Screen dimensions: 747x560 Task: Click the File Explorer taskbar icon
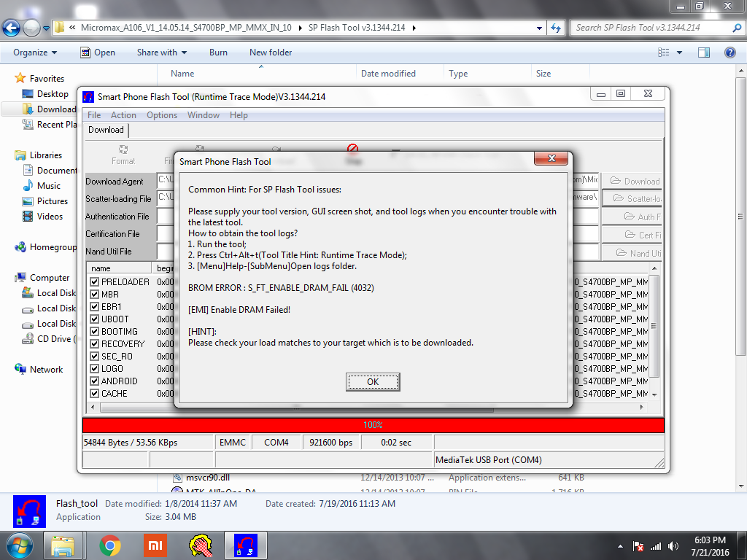(63, 545)
